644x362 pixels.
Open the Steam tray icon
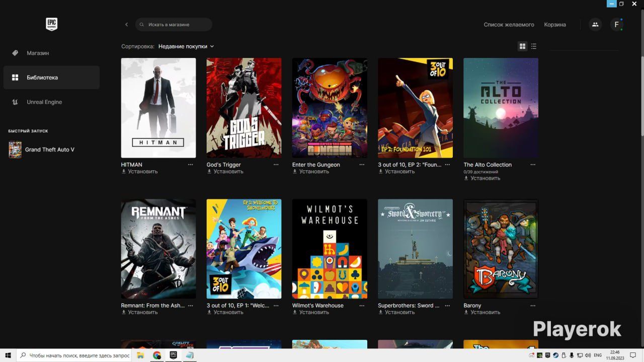click(x=556, y=355)
